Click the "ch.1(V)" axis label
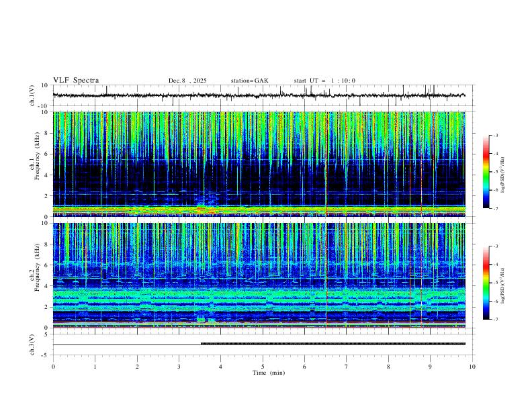Screen dimensions: 532x411 (33, 95)
